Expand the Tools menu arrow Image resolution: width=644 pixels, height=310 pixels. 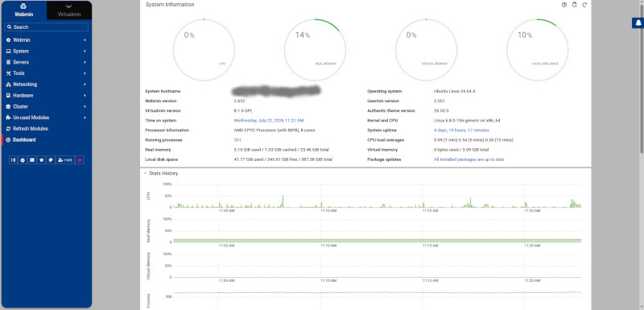click(x=85, y=73)
